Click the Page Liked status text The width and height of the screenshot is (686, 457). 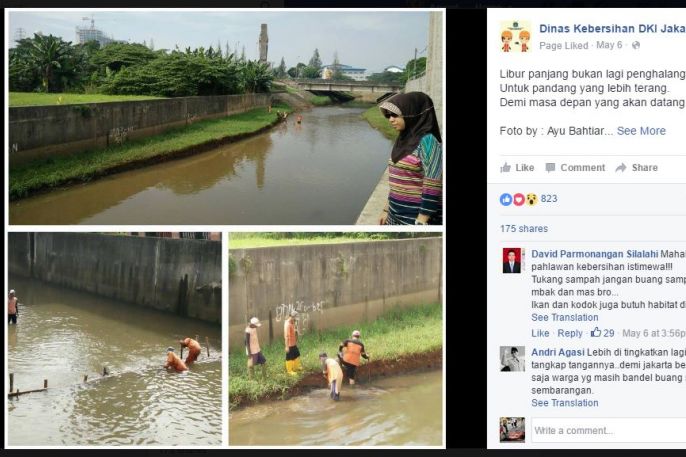coord(564,46)
